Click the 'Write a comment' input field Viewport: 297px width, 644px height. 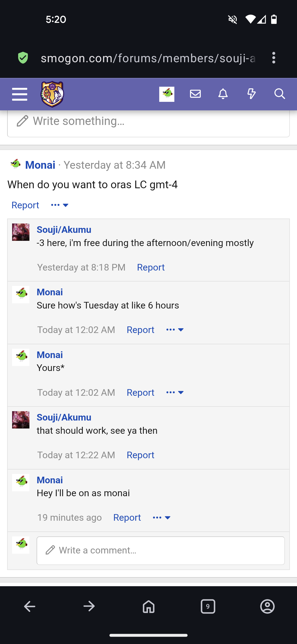160,550
